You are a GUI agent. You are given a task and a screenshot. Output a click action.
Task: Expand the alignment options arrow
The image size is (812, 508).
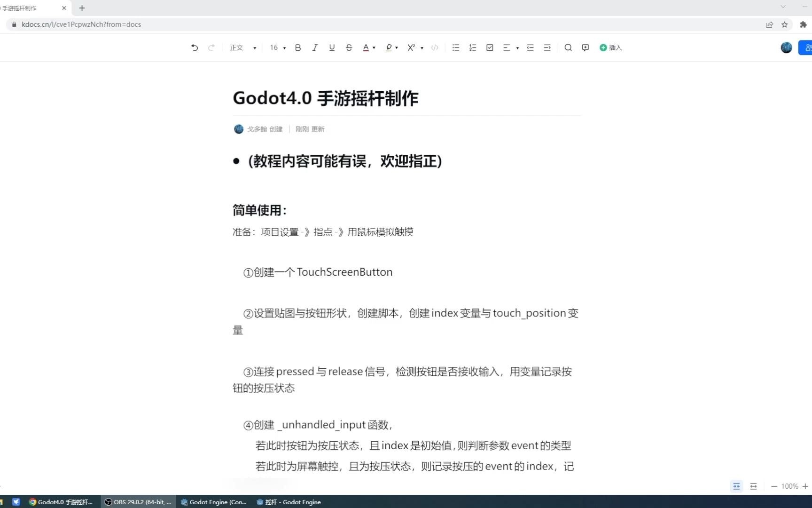tap(517, 48)
